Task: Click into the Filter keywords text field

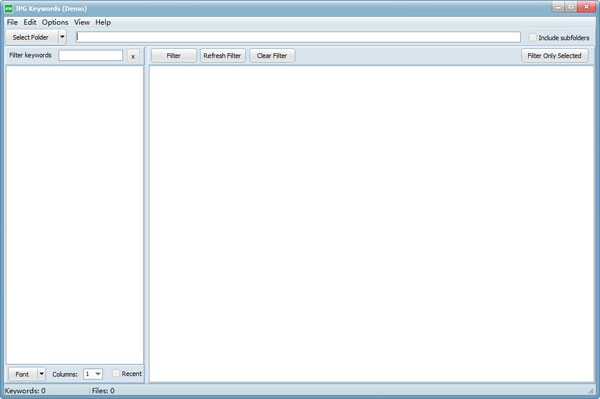Action: [91, 55]
